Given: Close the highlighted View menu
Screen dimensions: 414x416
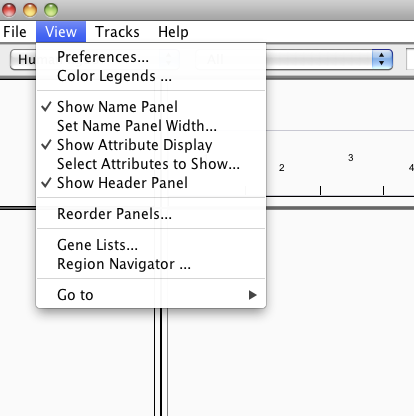Looking at the screenshot, I should point(61,32).
